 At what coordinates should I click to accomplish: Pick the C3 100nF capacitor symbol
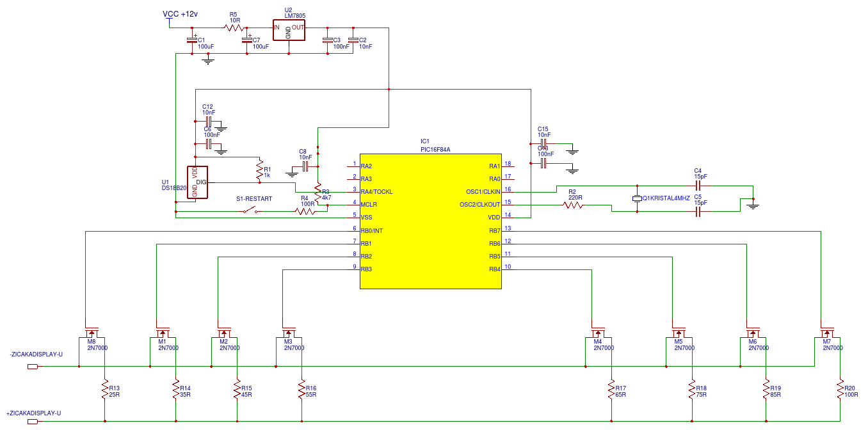pyautogui.click(x=327, y=40)
